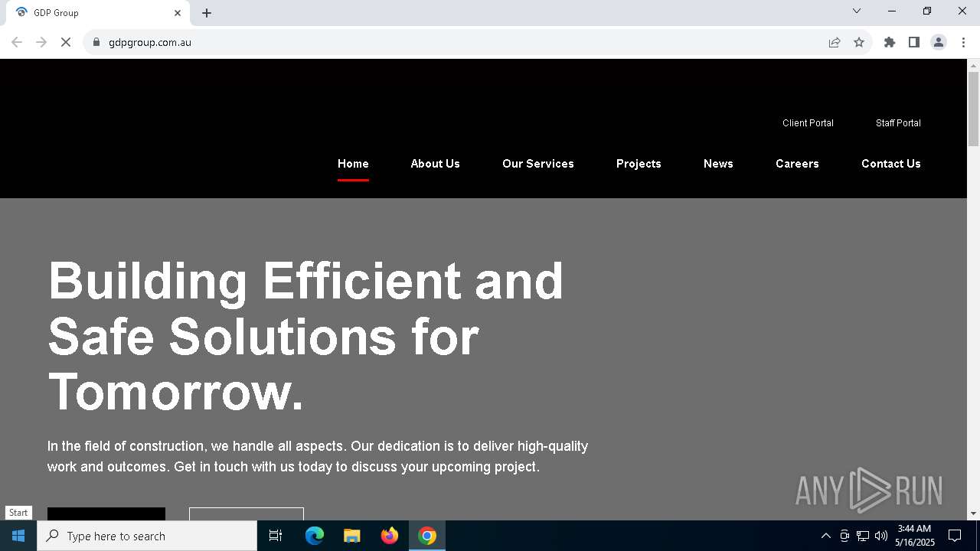Select the GDP Group tab
Screen dimensions: 980x551
96,13
